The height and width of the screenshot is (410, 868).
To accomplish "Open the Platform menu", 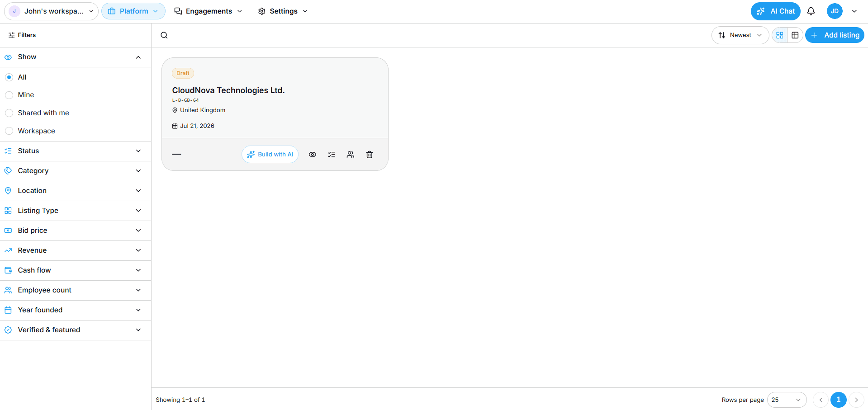I will [133, 11].
